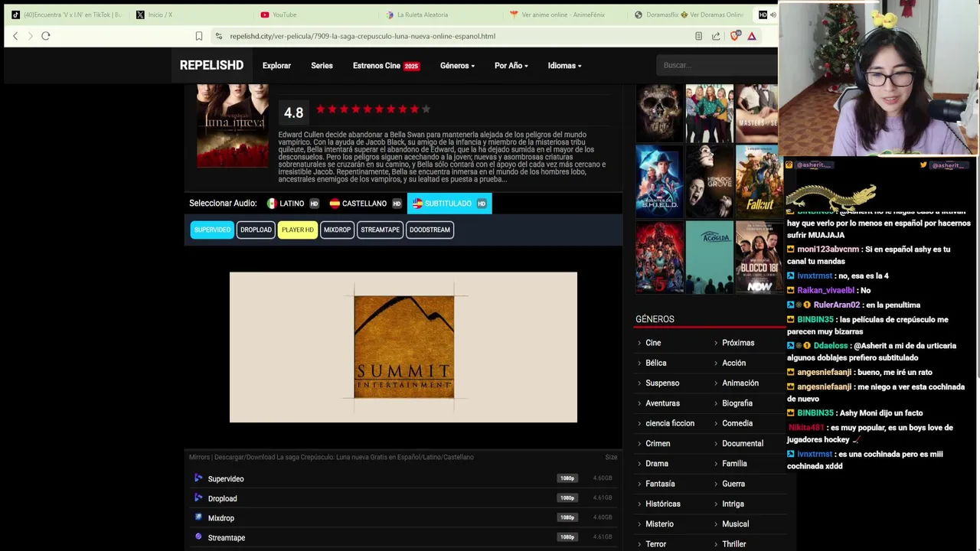This screenshot has width=980, height=551.
Task: Open the Explorar menu item
Action: pos(276,66)
